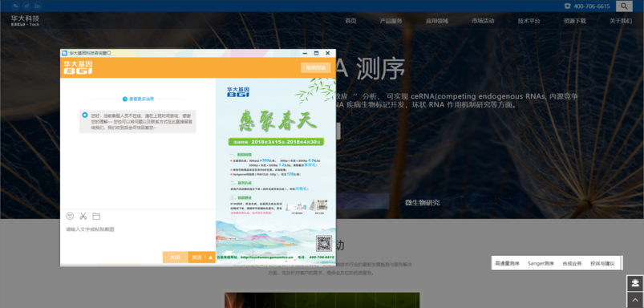Viewport: 644px width, 308px height.
Task: Open the 应用领域 navigation menu
Action: pos(437,21)
